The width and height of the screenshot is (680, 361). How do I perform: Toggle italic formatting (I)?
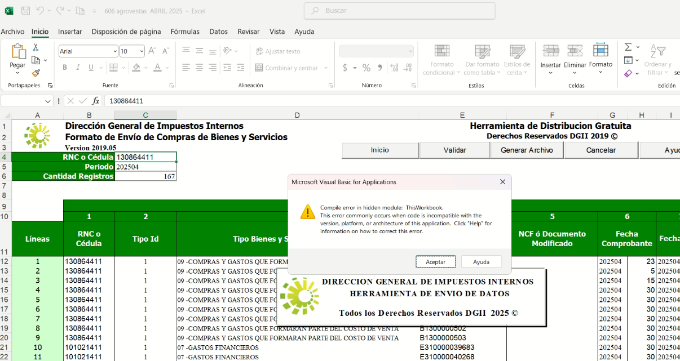coord(78,68)
